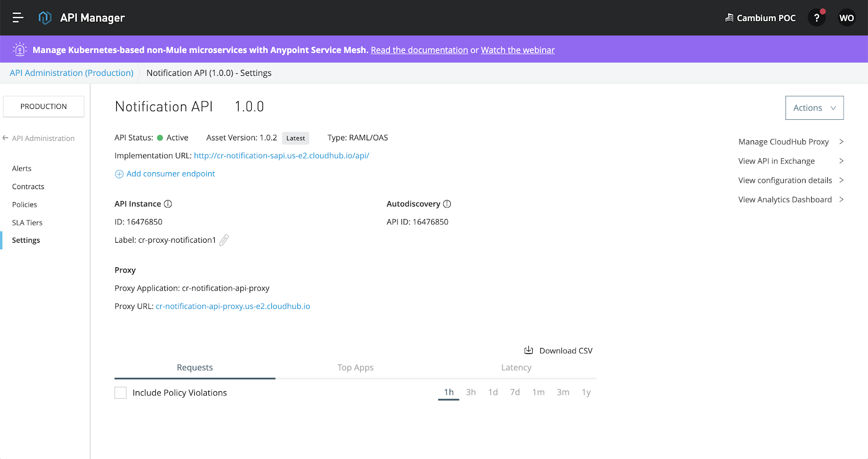Expand View Analytics Dashboard chevron
The width and height of the screenshot is (868, 459).
click(841, 199)
